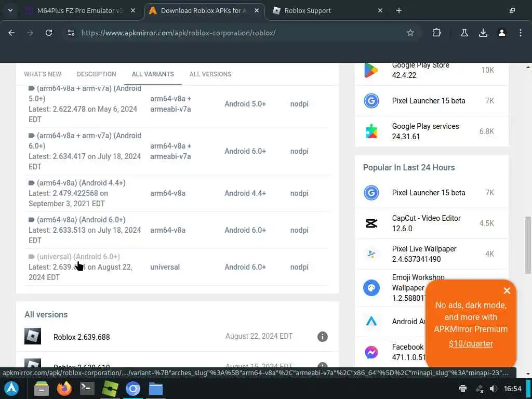
Task: Open the blue Files folder taskbar icon
Action: (x=156, y=389)
